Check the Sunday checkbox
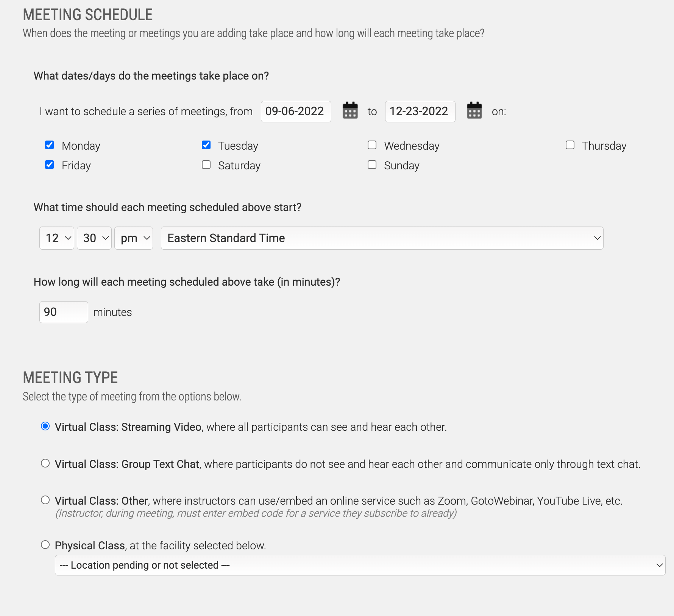Image resolution: width=674 pixels, height=616 pixels. (x=372, y=165)
